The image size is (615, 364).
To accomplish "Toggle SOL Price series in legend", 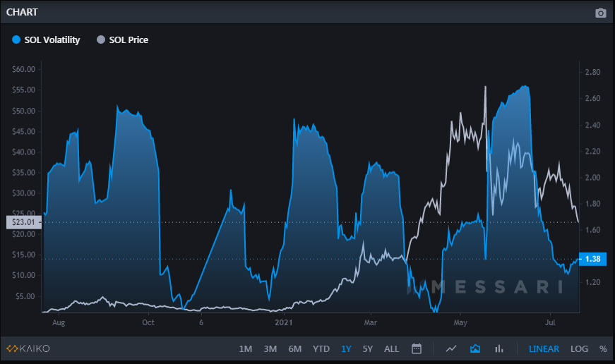I will pyautogui.click(x=122, y=40).
